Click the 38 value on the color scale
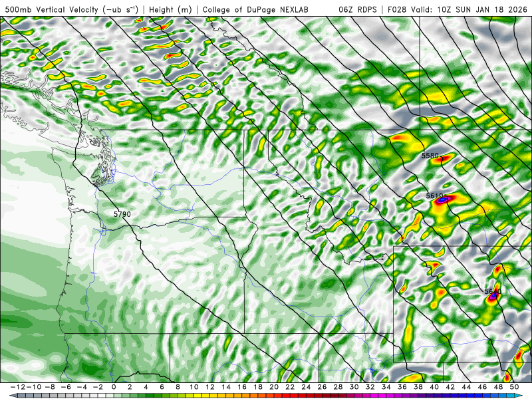 point(418,387)
